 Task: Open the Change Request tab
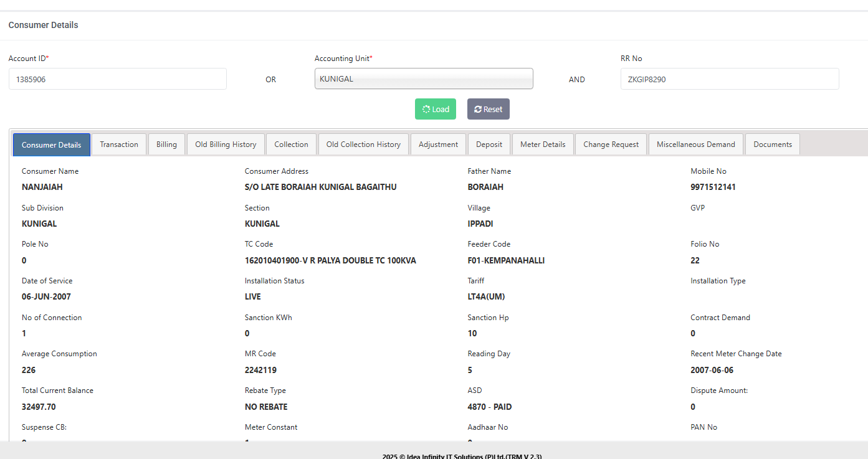pos(611,144)
